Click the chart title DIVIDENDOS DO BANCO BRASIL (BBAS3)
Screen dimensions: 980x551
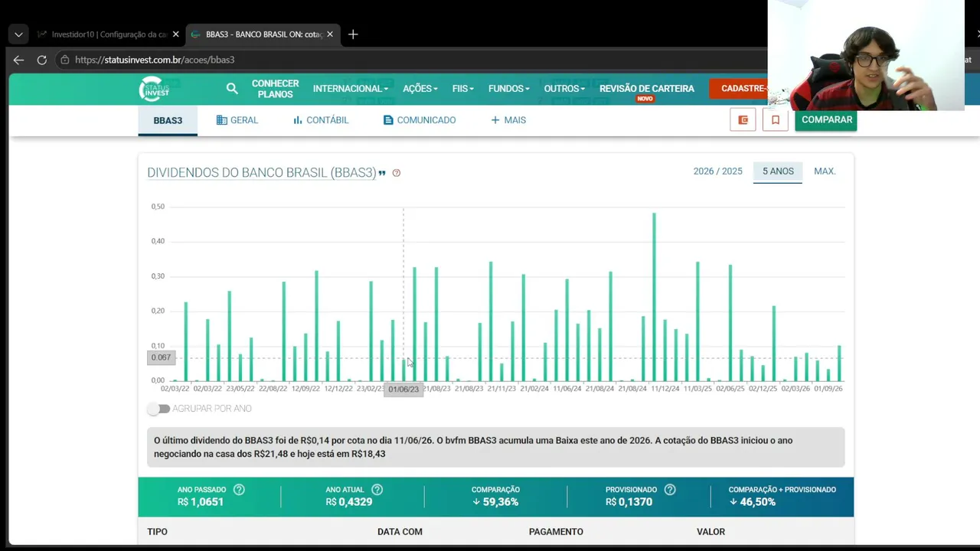262,173
